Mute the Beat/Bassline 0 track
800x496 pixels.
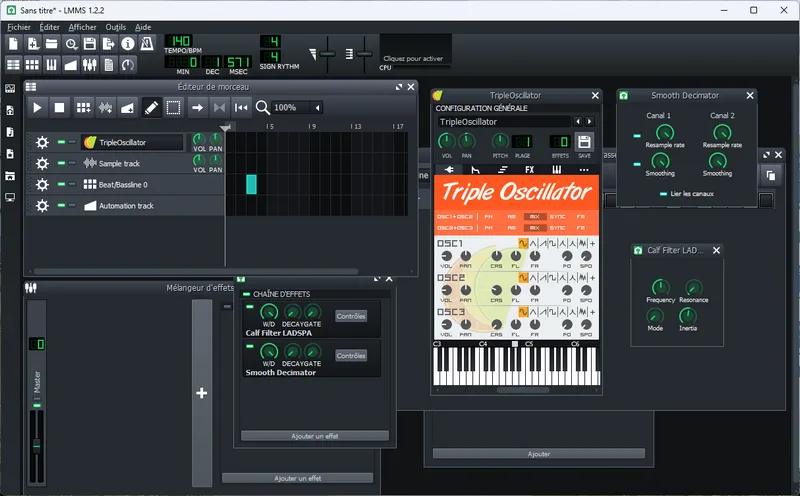(x=61, y=184)
